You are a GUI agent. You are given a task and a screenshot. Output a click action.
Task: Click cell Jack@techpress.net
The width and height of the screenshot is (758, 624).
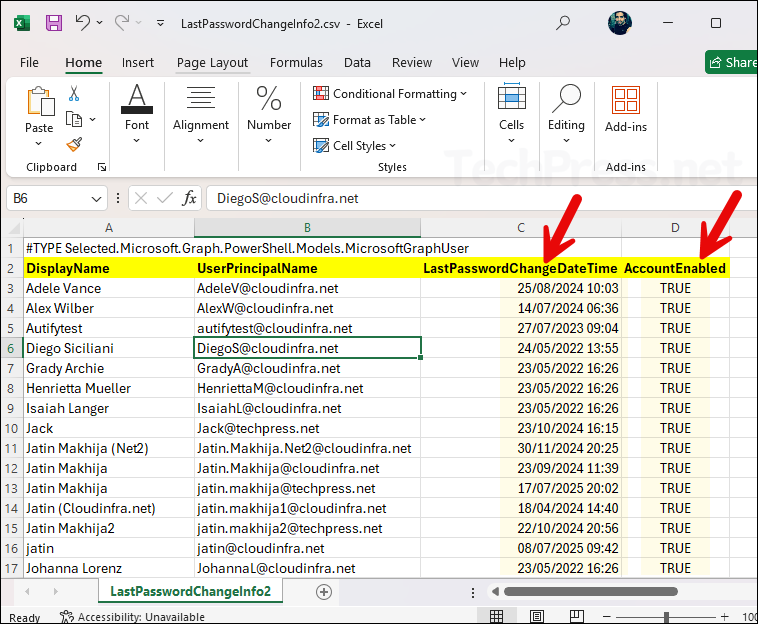307,429
